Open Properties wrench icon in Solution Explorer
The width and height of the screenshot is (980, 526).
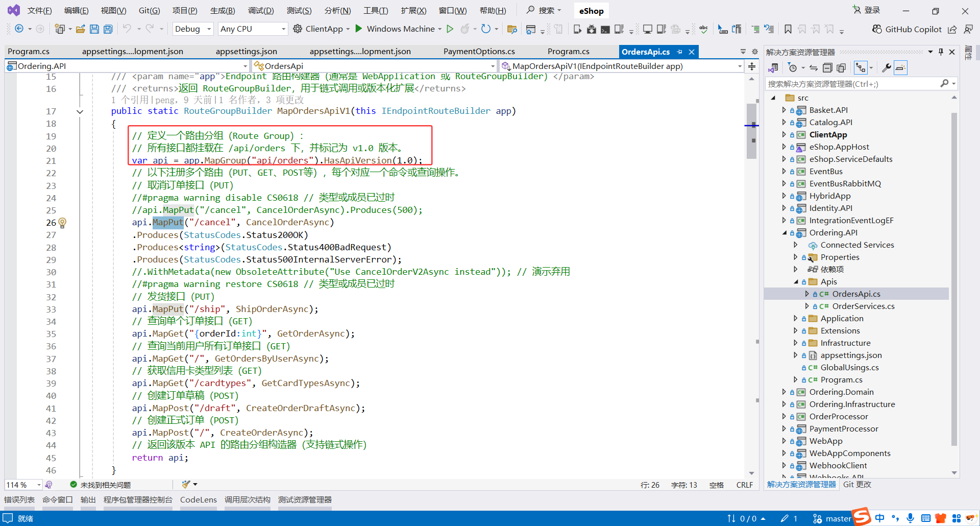[887, 68]
